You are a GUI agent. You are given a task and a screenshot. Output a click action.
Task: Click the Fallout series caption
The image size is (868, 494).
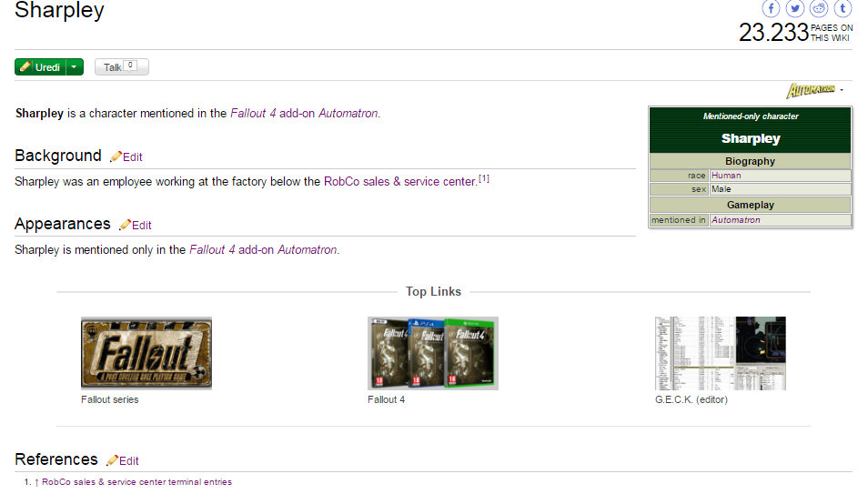pyautogui.click(x=109, y=400)
